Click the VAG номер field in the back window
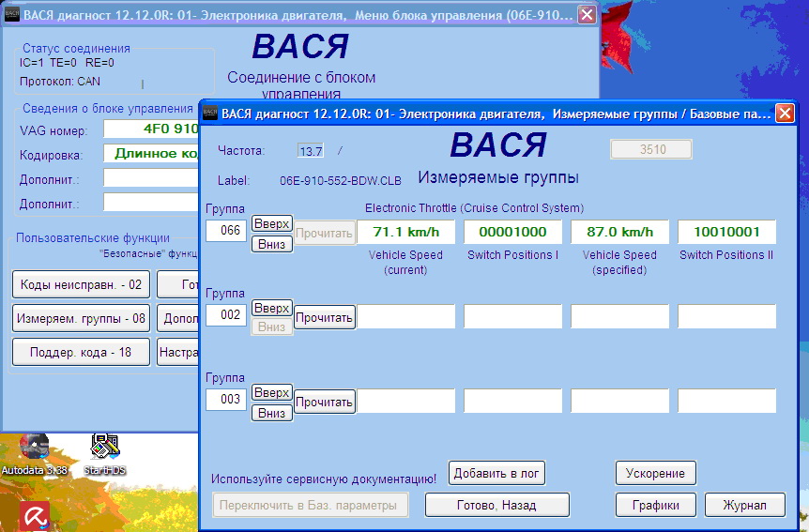 click(x=151, y=129)
